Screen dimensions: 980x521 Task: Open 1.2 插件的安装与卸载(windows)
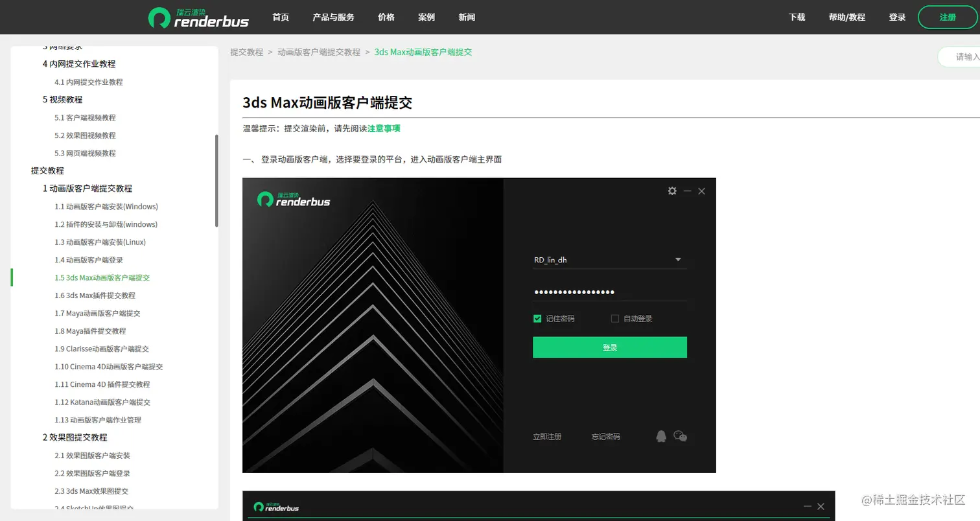106,224
